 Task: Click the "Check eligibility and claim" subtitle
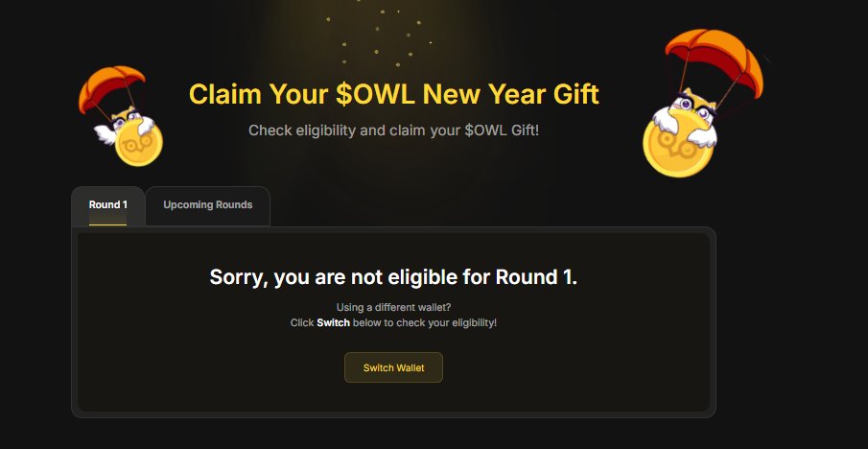pos(393,130)
